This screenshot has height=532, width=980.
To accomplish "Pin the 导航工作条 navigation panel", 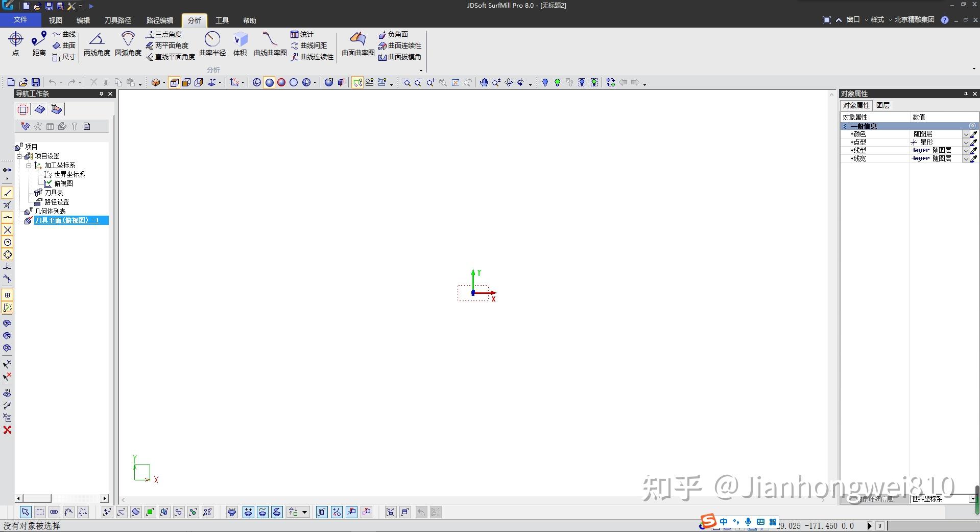I will [x=101, y=94].
